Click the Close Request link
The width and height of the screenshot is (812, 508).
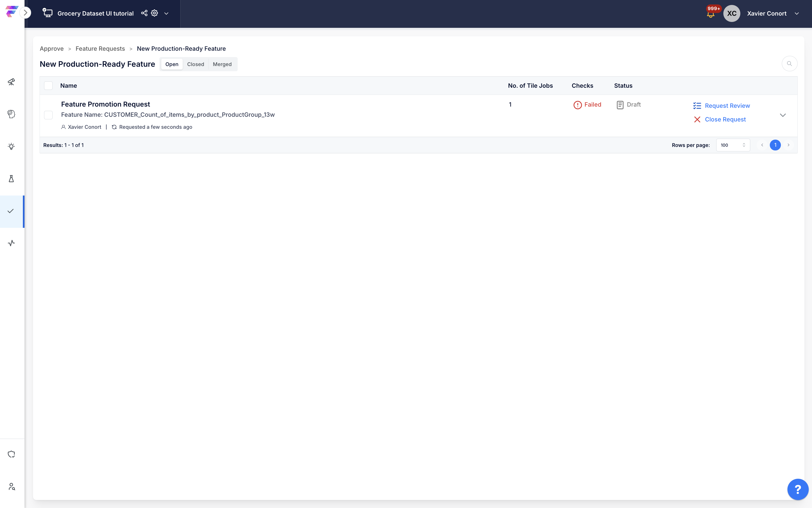[725, 120]
